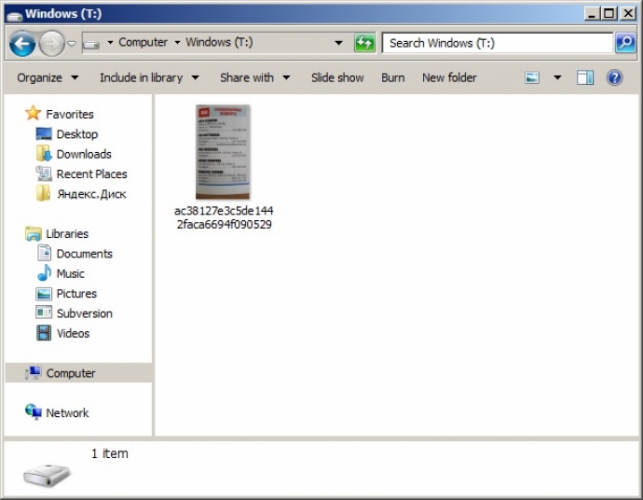Refresh the folder with green arrows button
This screenshot has width=643, height=500.
[365, 43]
